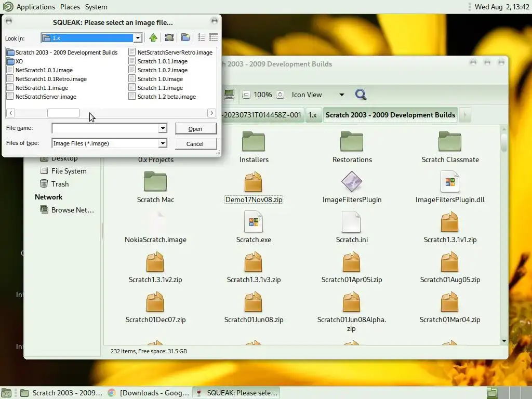Open the System menu
Screen dimensions: 532x399
96,7
